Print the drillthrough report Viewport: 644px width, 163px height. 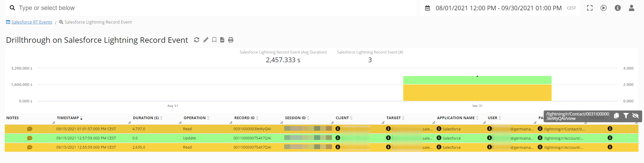pos(231,40)
